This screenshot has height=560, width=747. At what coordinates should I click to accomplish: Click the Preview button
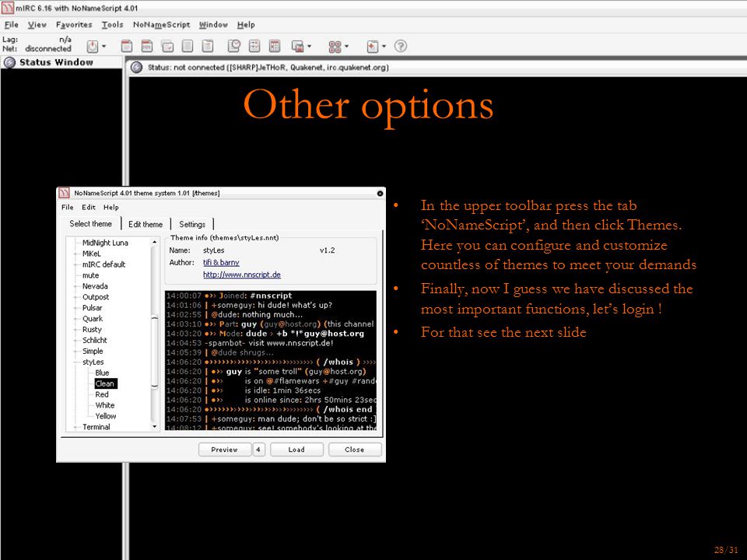point(224,450)
